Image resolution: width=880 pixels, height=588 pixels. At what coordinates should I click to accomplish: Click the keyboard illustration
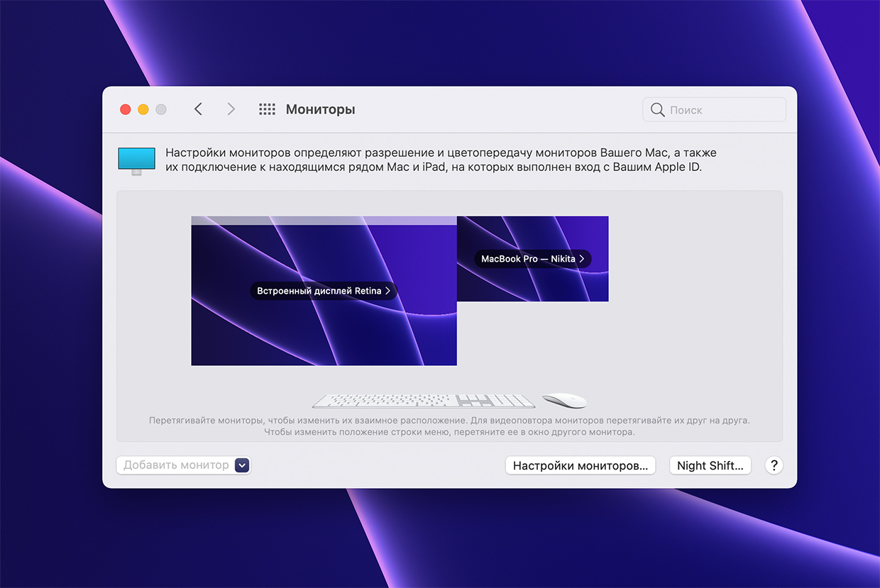point(424,401)
